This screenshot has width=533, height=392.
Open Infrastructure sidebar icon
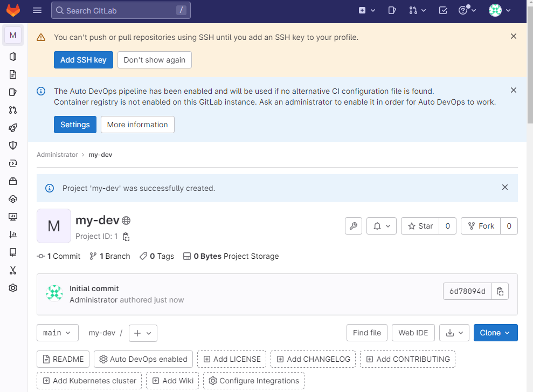pos(13,199)
